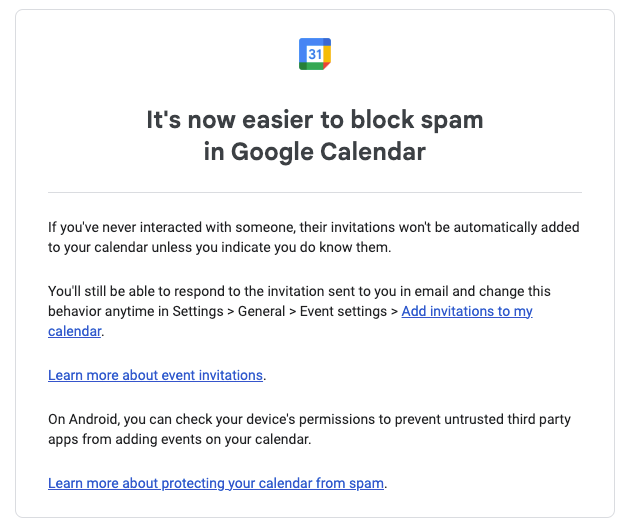This screenshot has width=627, height=522.
Task: Click the word "spam" in the heading
Action: 451,120
